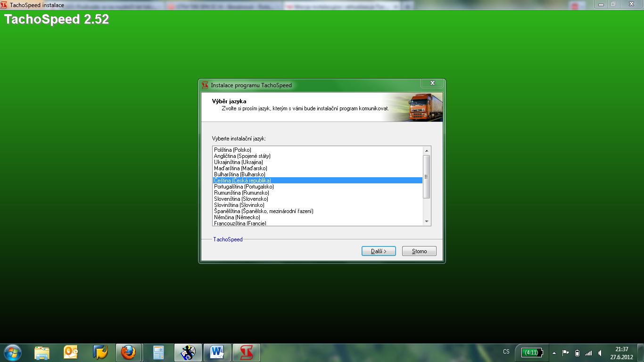Select Portugalština (Portugalsko) language

[317, 187]
